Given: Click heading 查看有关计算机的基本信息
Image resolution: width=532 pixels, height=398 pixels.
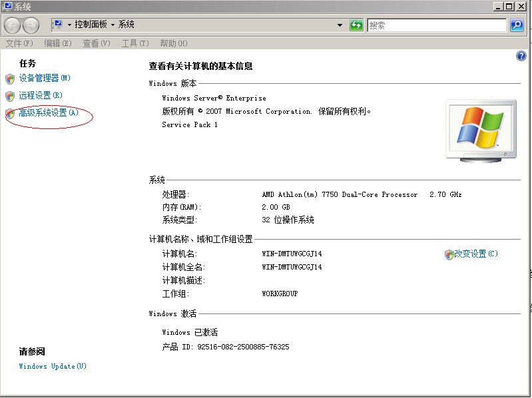Looking at the screenshot, I should pyautogui.click(x=201, y=66).
